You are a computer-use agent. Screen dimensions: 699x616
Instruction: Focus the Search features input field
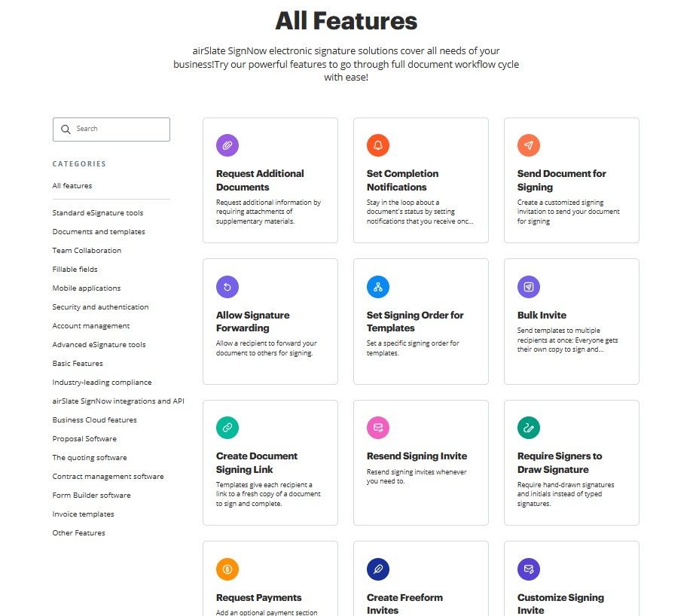111,130
